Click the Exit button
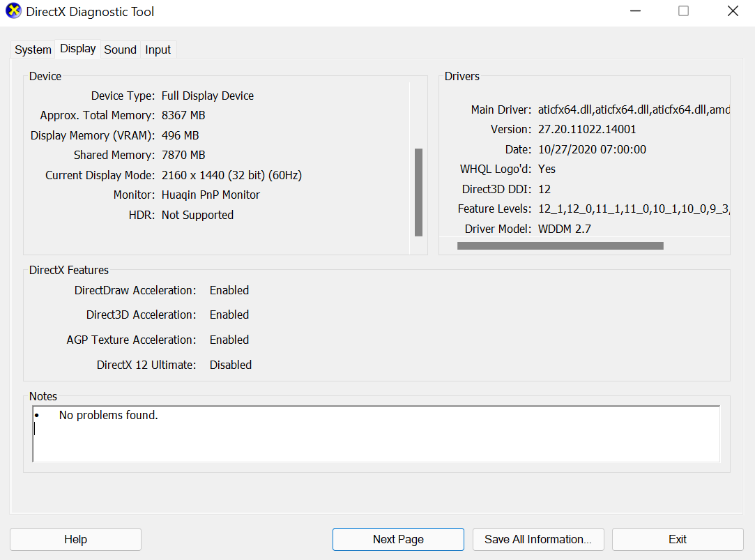 pyautogui.click(x=678, y=539)
